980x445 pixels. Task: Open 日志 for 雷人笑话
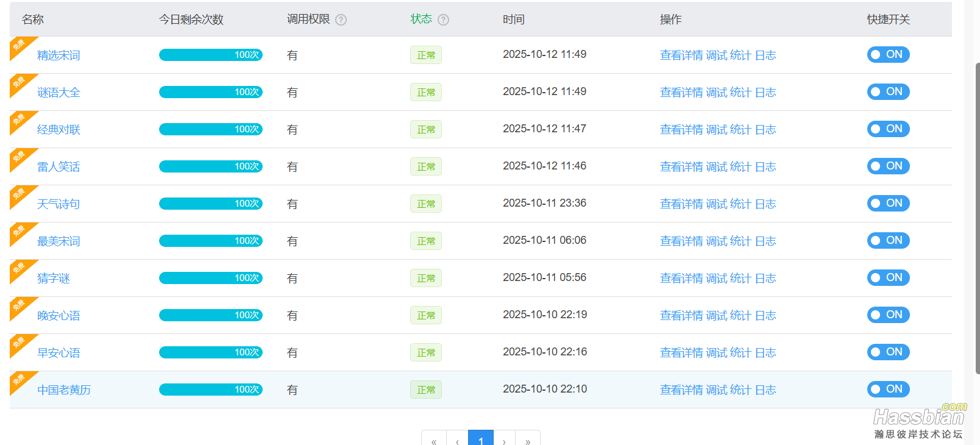point(765,167)
